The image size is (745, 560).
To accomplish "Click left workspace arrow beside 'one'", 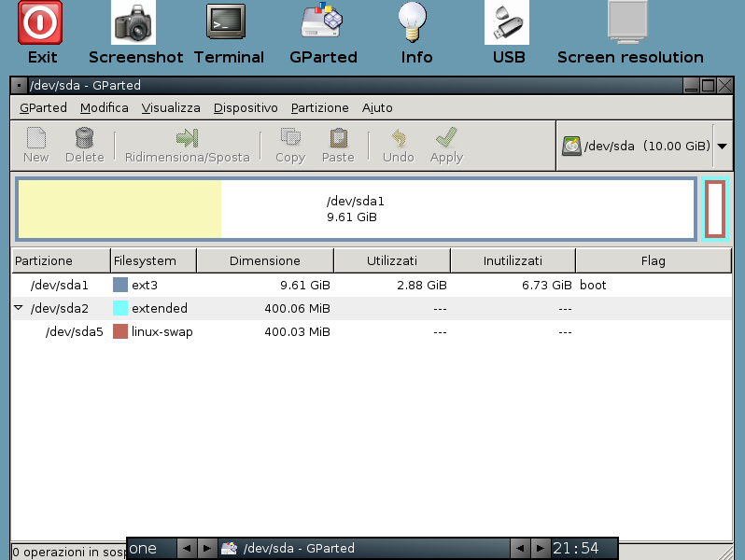I will (187, 549).
